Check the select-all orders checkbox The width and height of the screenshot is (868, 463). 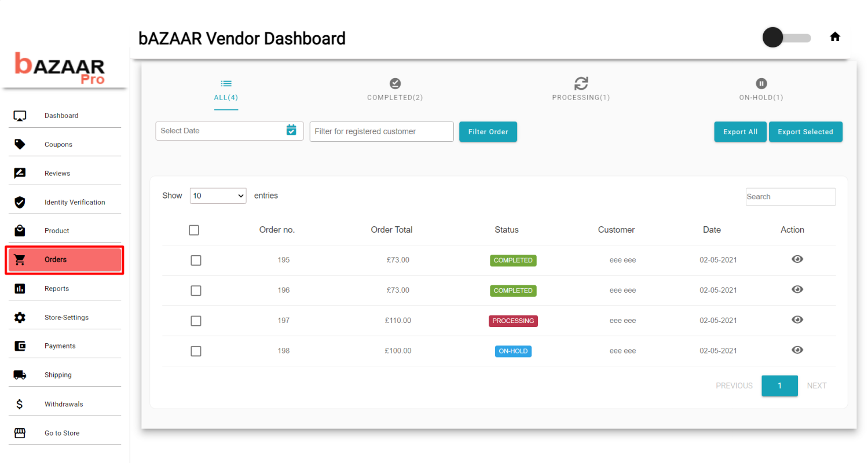pos(193,230)
